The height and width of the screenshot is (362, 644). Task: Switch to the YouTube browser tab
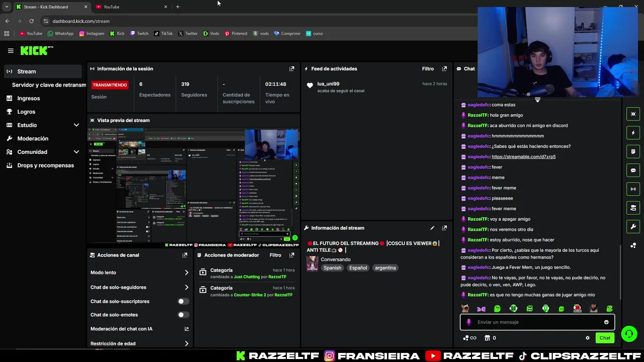[131, 7]
